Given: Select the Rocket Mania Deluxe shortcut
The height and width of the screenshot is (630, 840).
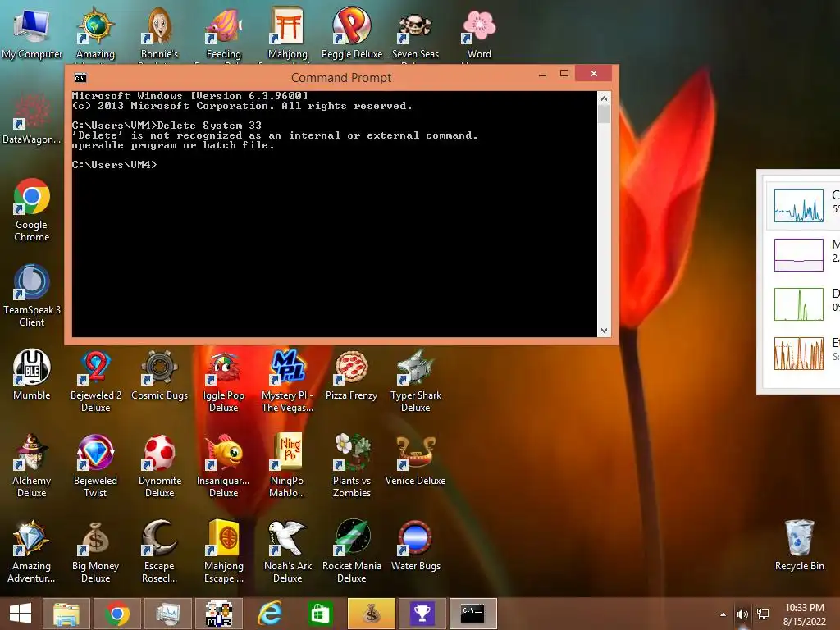Looking at the screenshot, I should (351, 550).
